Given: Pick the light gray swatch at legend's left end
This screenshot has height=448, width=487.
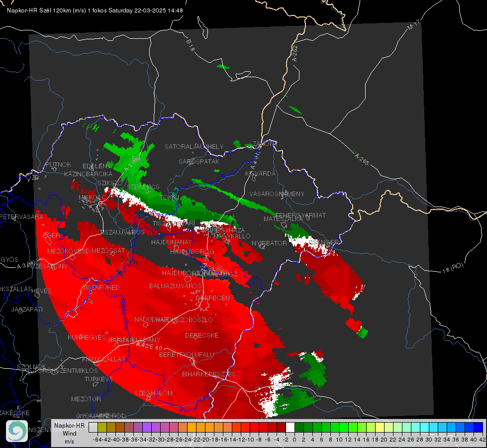Looking at the screenshot, I should [x=93, y=427].
